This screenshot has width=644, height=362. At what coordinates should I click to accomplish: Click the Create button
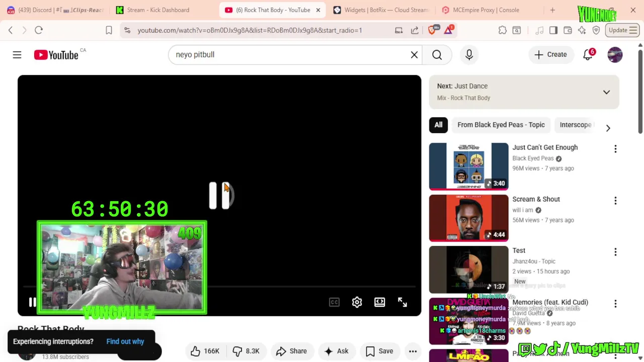tap(550, 54)
